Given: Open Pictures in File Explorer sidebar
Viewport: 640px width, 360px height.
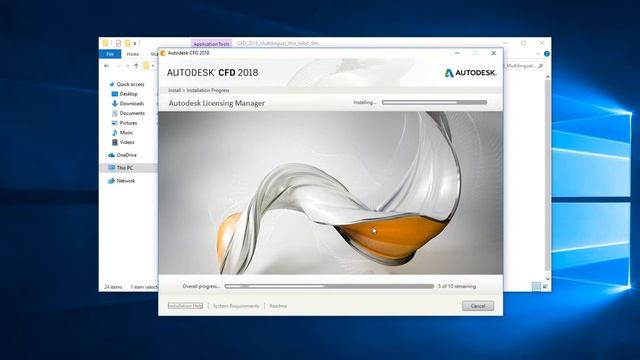Looking at the screenshot, I should tap(128, 123).
